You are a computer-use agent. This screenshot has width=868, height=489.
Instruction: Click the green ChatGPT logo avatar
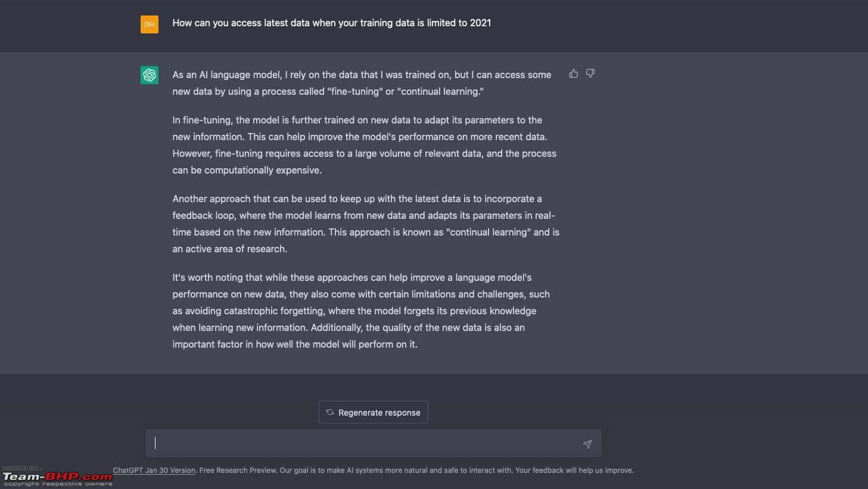[x=150, y=75]
